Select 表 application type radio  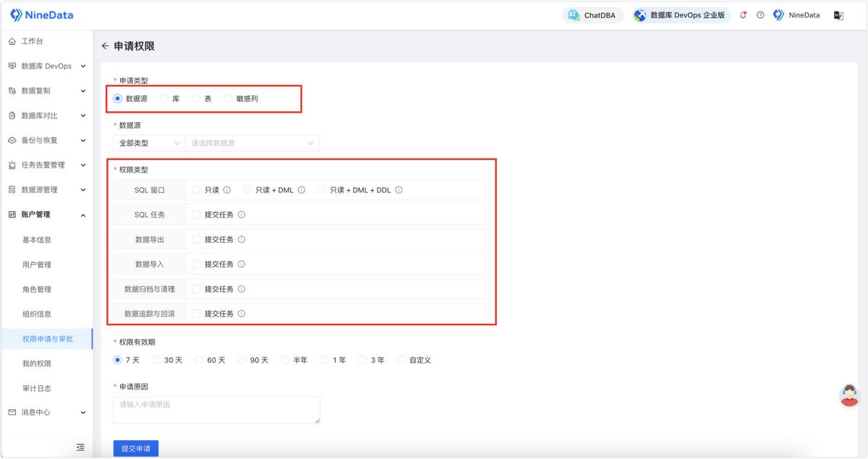tap(196, 98)
